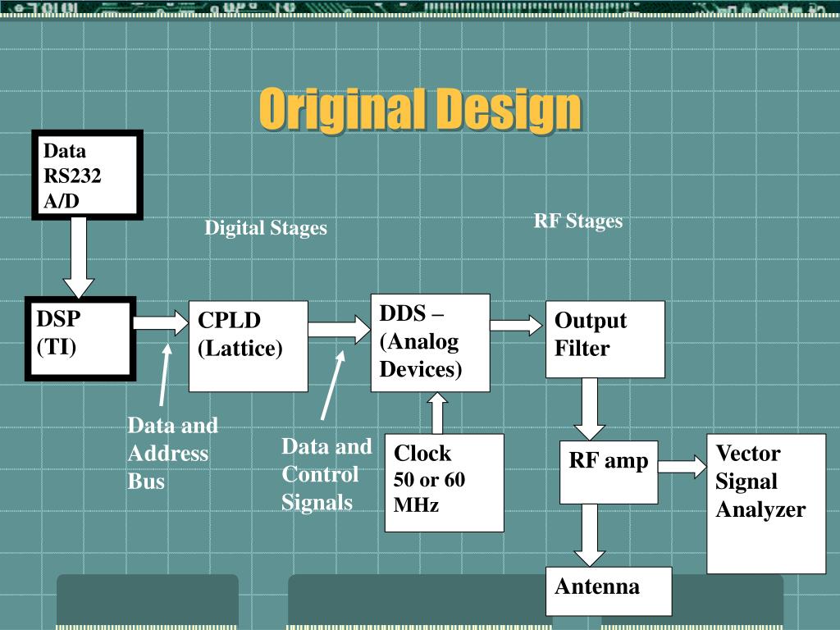Select arrow from DSP to CPLD
The height and width of the screenshot is (630, 840).
(x=161, y=322)
